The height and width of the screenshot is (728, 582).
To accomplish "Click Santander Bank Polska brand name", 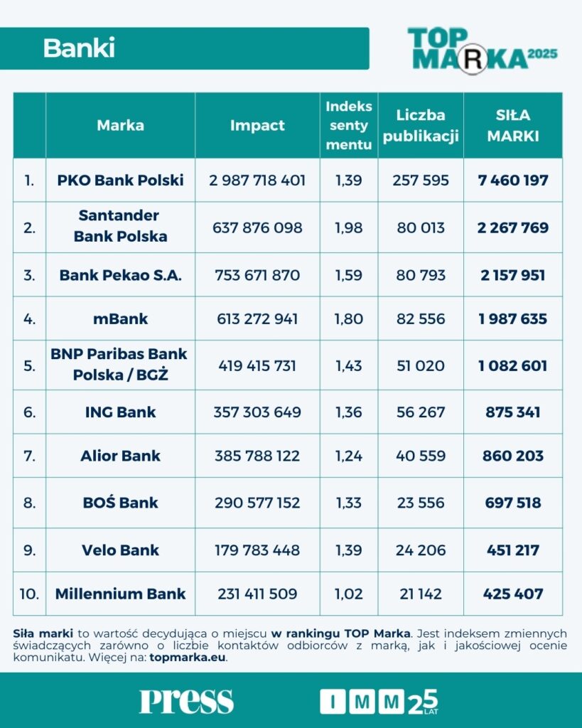I will [120, 226].
